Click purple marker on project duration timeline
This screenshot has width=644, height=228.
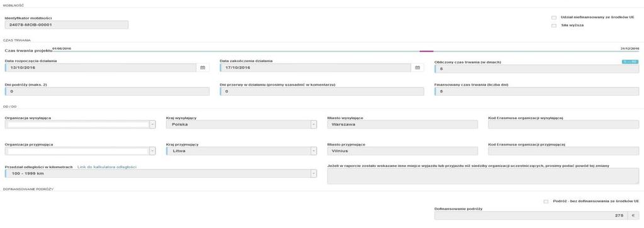click(x=426, y=51)
